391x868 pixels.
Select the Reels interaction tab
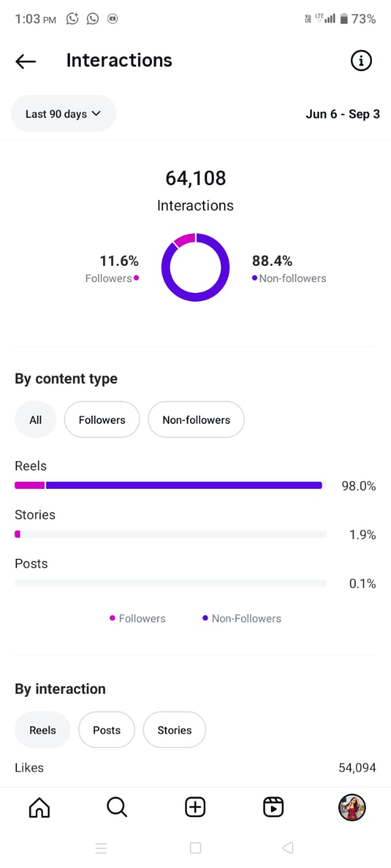(43, 730)
